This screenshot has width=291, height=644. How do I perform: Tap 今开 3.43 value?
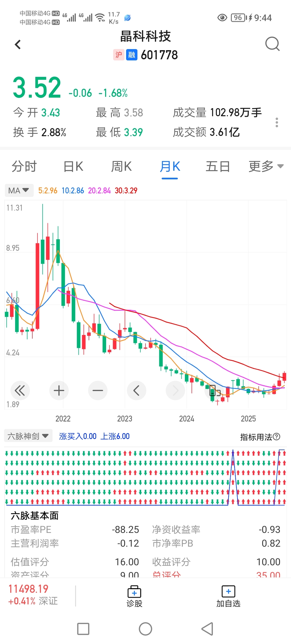(50, 113)
